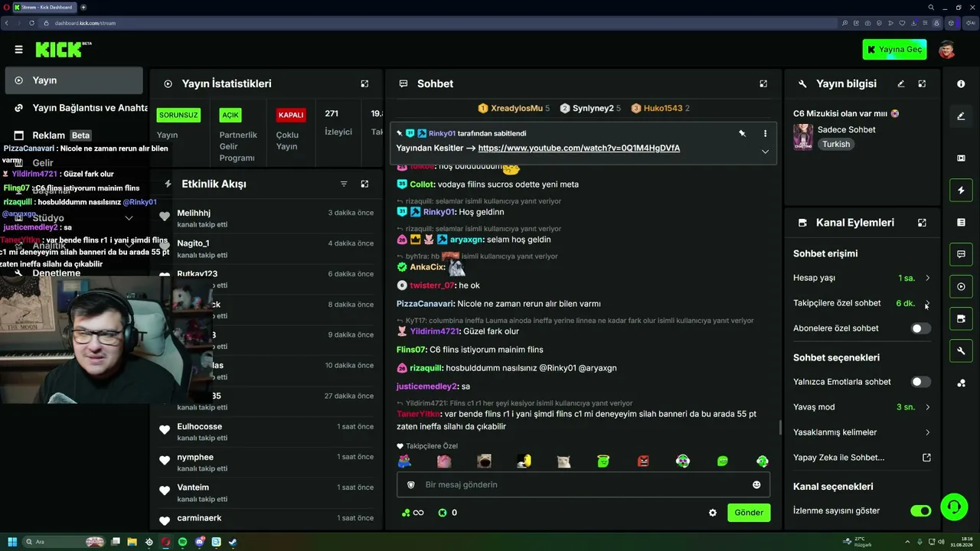Viewport: 980px width, 551px height.
Task: Open the emoji picker in message box
Action: (x=756, y=484)
